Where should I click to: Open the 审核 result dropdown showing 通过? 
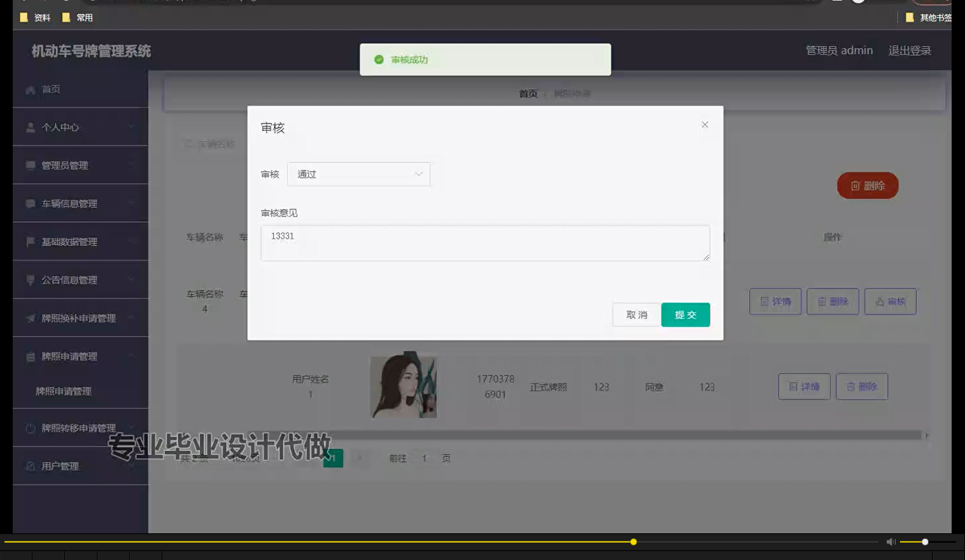[x=358, y=174]
